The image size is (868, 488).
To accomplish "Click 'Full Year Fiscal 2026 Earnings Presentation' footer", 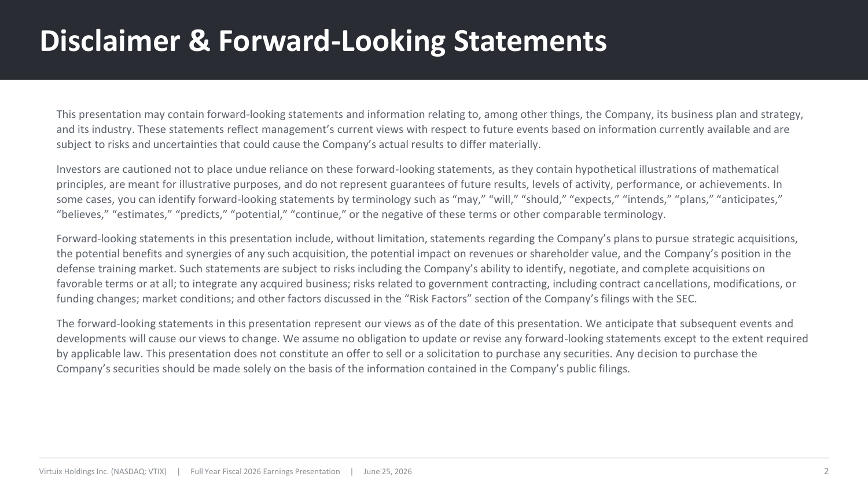I will pos(265,472).
